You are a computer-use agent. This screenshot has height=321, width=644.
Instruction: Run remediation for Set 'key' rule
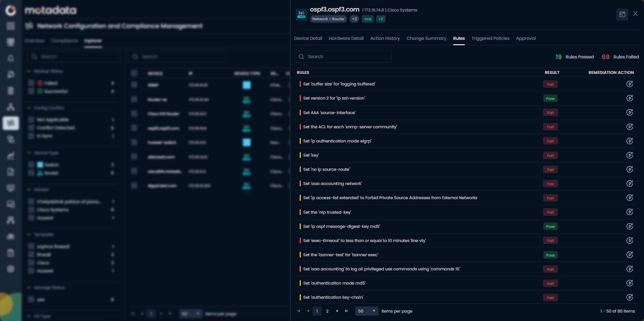coord(629,155)
